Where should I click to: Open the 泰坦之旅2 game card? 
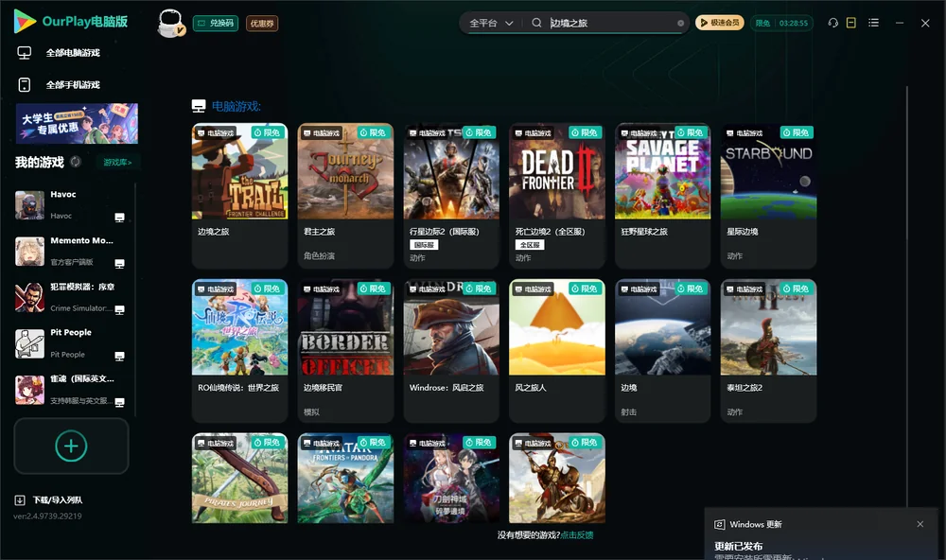coord(768,350)
